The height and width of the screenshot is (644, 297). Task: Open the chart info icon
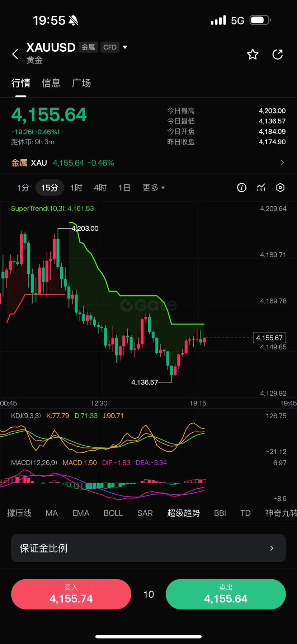(242, 188)
